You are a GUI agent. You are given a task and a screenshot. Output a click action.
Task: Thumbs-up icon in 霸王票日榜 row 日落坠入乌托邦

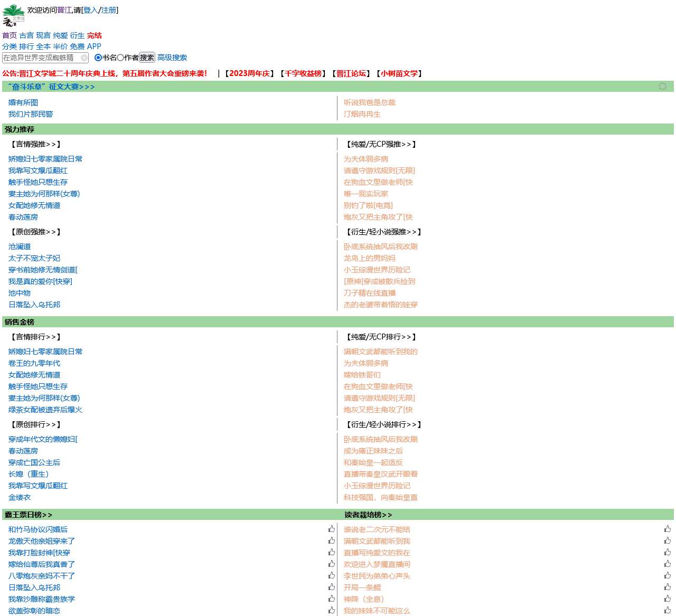pyautogui.click(x=332, y=587)
